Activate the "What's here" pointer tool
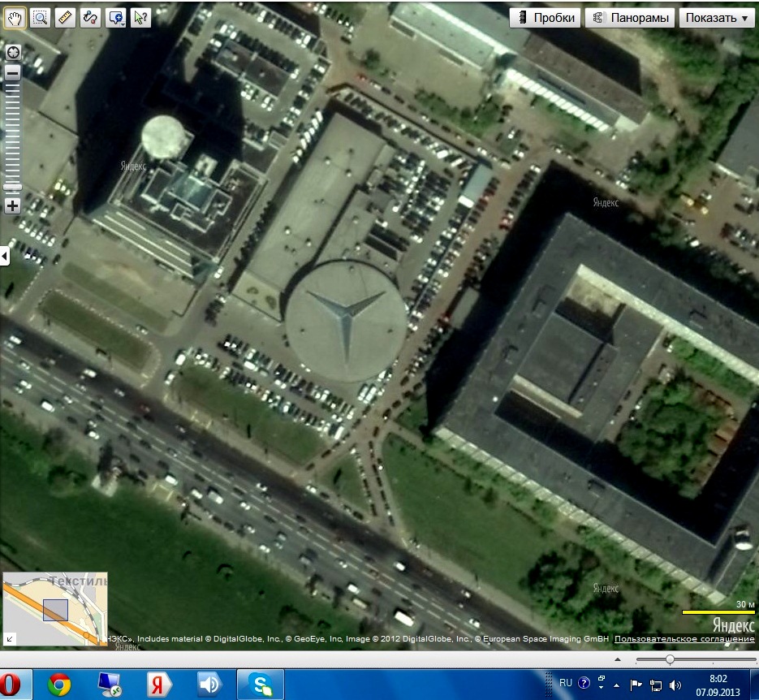The height and width of the screenshot is (700, 759). [140, 18]
